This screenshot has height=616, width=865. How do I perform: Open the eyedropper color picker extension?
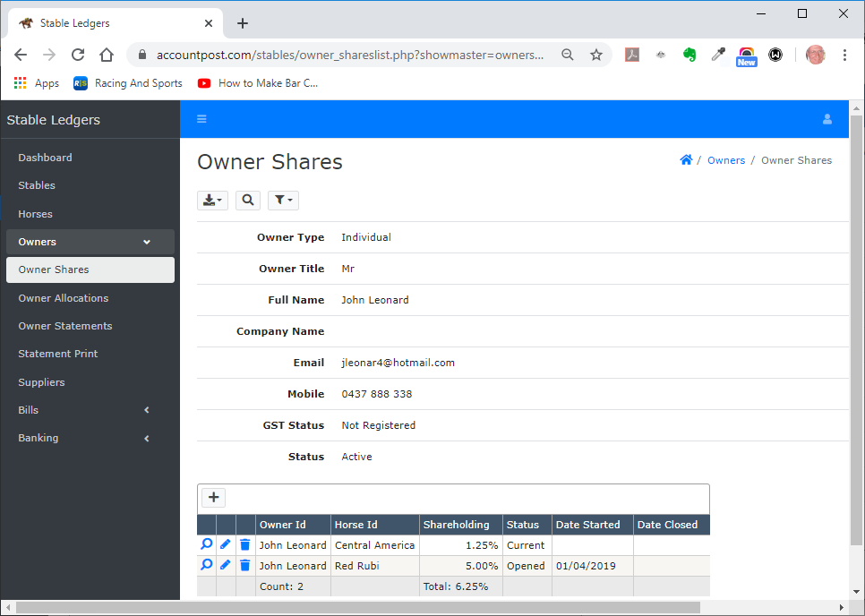tap(718, 54)
